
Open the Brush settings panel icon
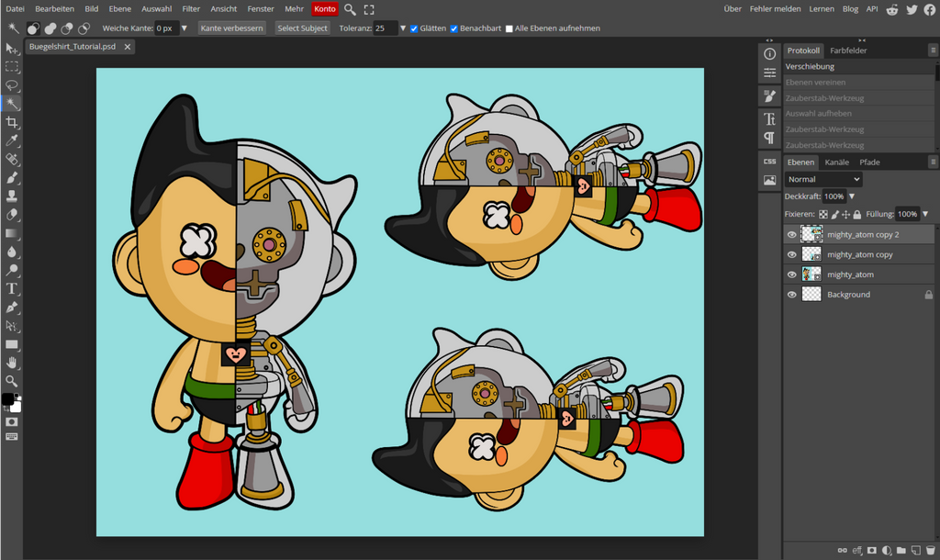pos(770,95)
